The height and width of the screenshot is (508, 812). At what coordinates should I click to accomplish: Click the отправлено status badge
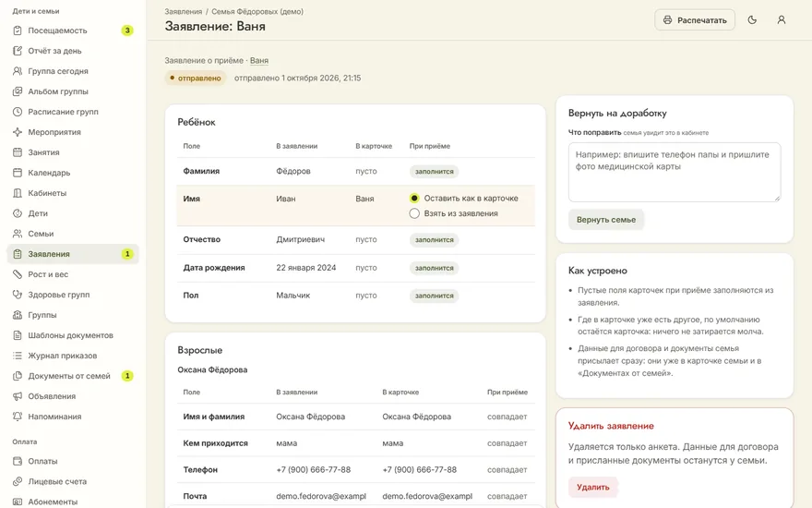coord(196,79)
